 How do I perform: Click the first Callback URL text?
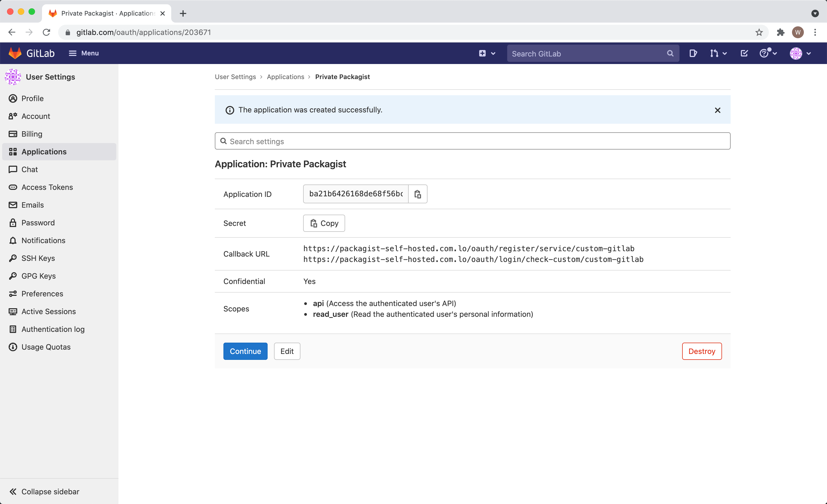pyautogui.click(x=469, y=249)
